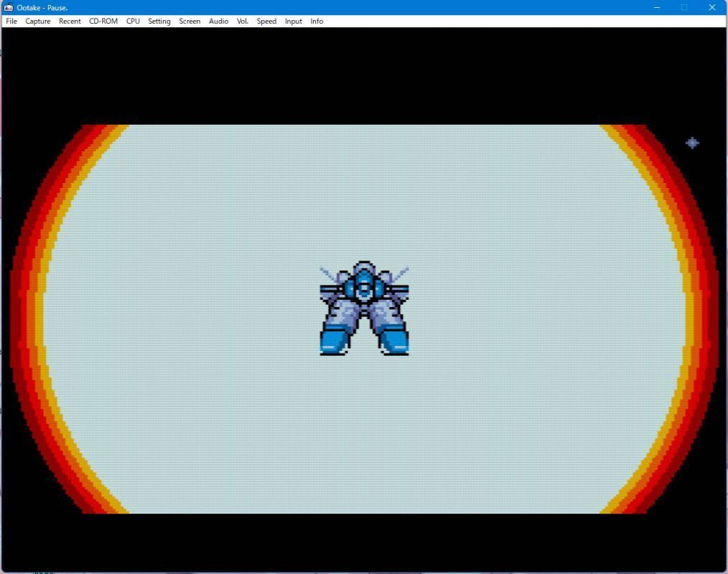Click the Ootake app icon in title bar
The width and height of the screenshot is (728, 574).
(9, 7)
